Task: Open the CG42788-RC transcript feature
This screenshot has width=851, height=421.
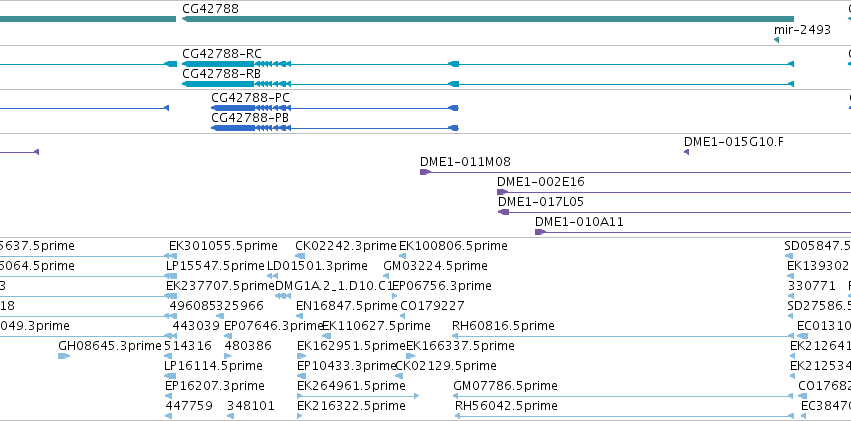Action: [488, 64]
